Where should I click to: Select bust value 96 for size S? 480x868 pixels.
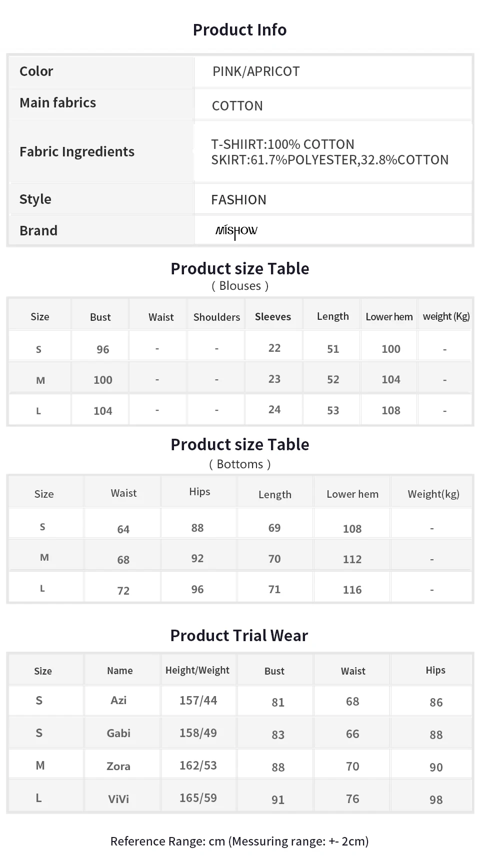(102, 349)
